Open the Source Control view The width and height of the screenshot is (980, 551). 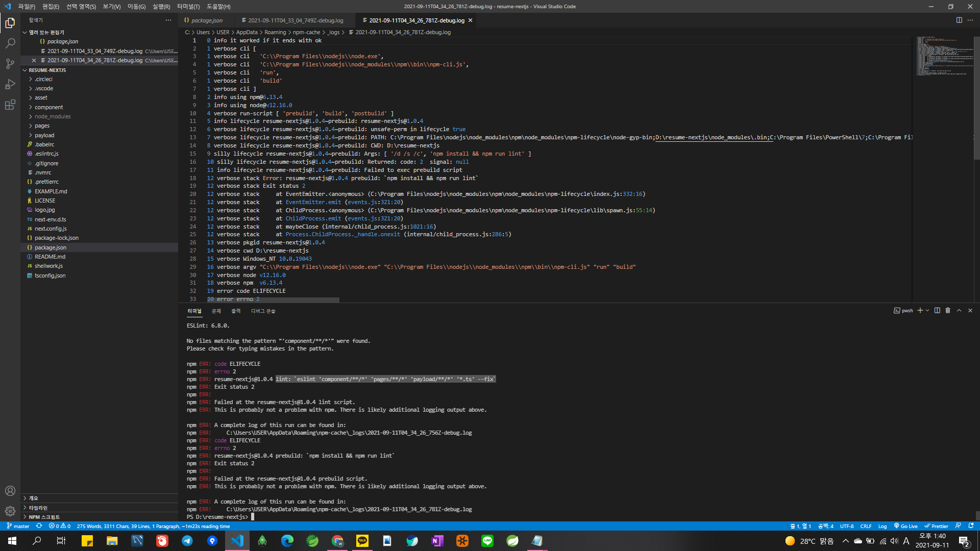10,64
